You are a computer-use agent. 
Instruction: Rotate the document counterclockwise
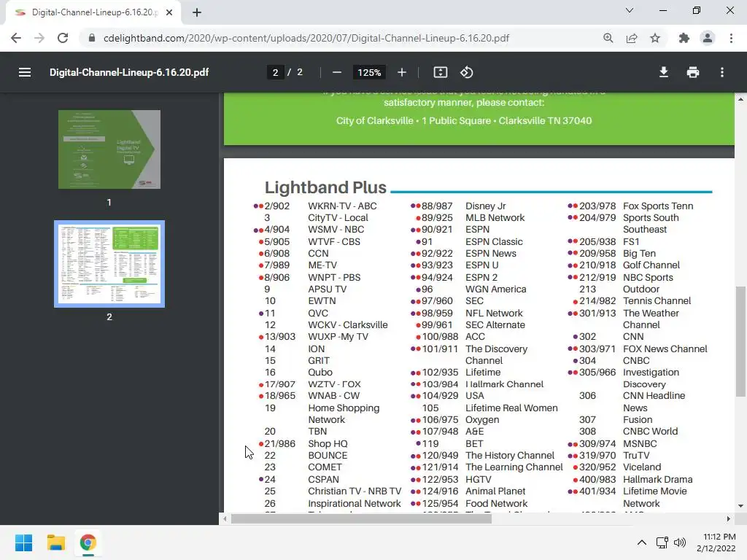[466, 72]
